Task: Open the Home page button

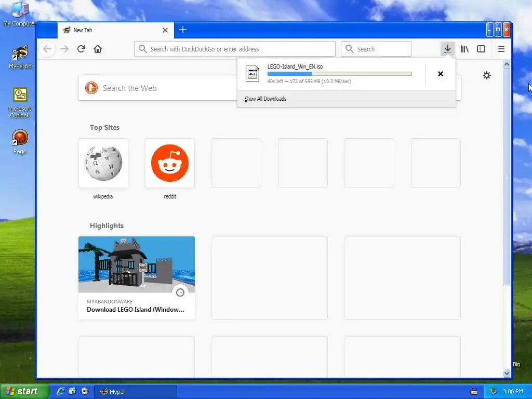Action: coord(98,49)
